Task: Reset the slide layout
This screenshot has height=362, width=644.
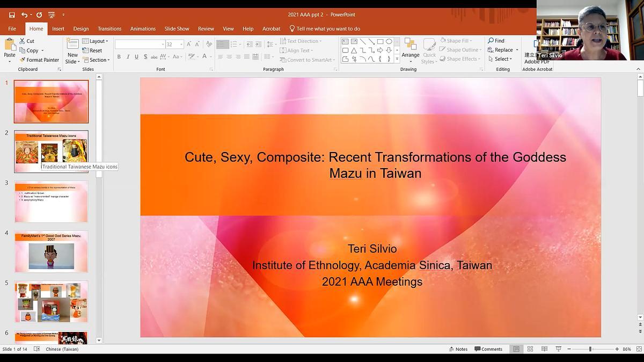Action: [92, 50]
